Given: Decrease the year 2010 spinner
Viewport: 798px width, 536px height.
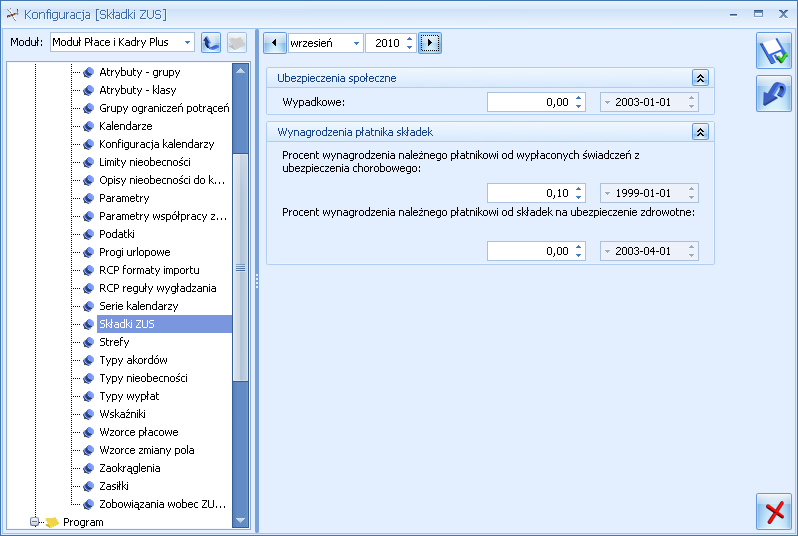Looking at the screenshot, I should tap(410, 47).
